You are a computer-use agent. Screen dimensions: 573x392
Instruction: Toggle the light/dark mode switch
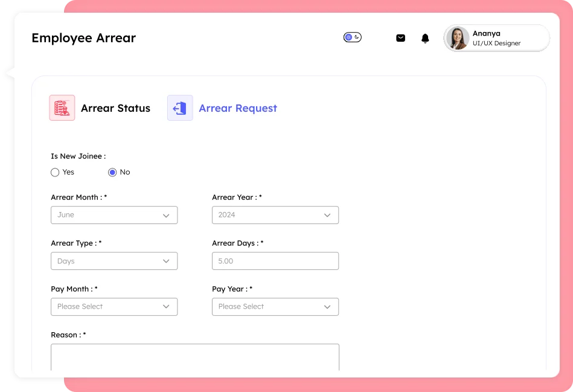pyautogui.click(x=352, y=37)
